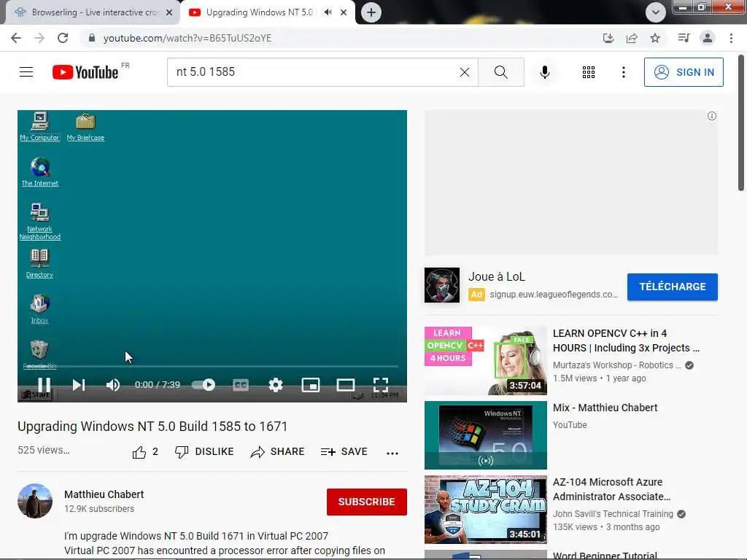Click the magnifier search button

(500, 72)
